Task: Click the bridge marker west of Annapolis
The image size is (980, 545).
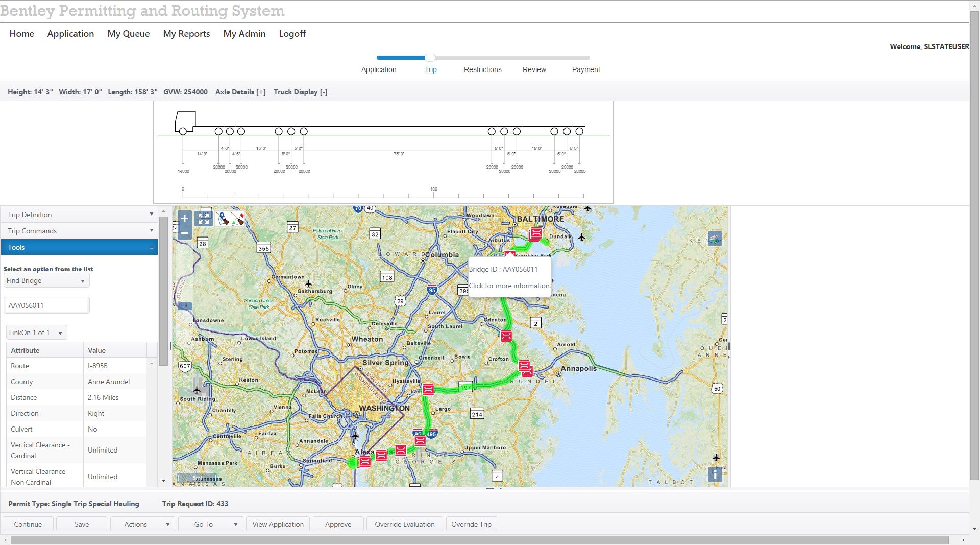Action: 525,367
